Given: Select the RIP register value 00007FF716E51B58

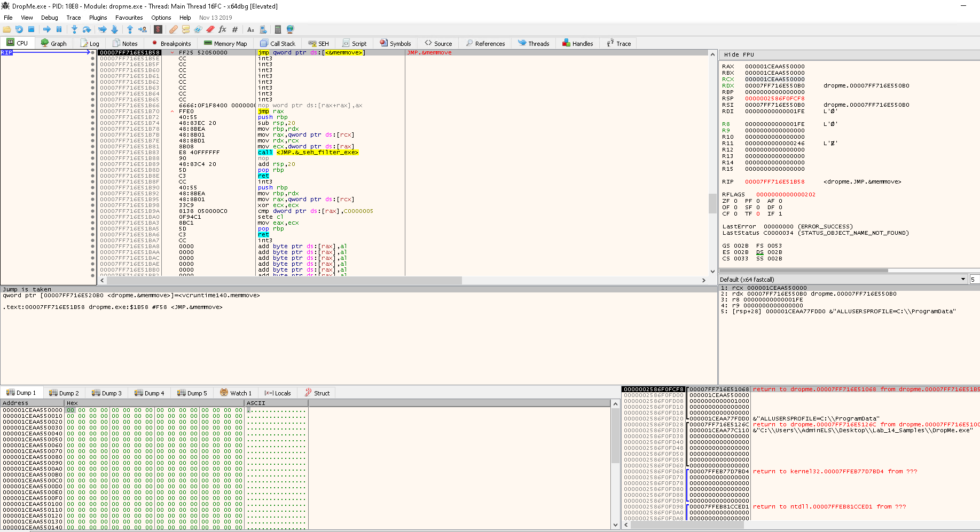Looking at the screenshot, I should pos(774,182).
